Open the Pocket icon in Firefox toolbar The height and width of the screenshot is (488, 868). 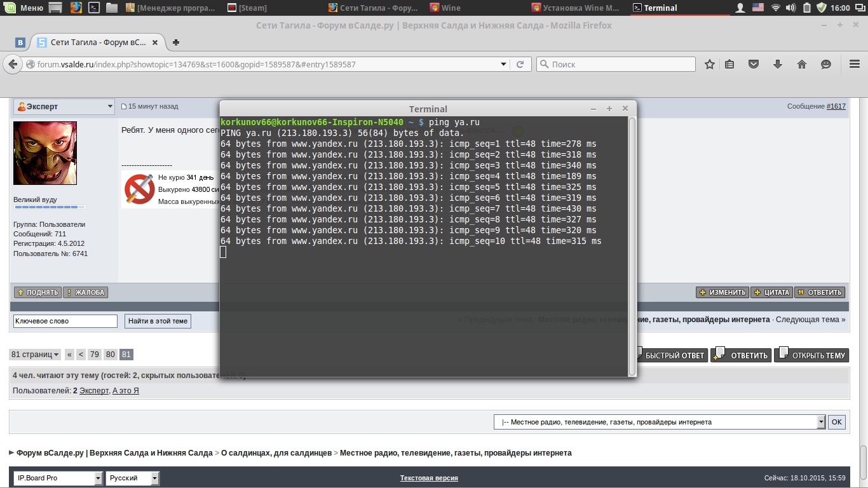753,64
